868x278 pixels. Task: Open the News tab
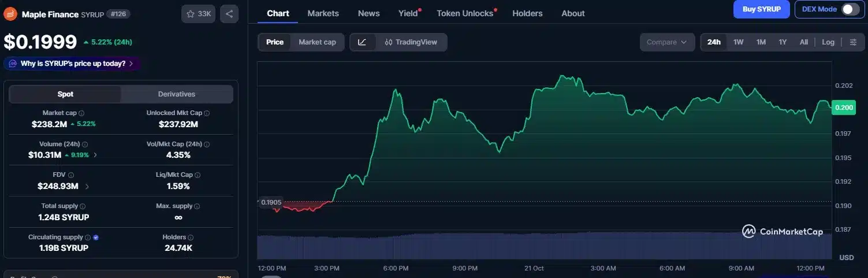pos(368,13)
